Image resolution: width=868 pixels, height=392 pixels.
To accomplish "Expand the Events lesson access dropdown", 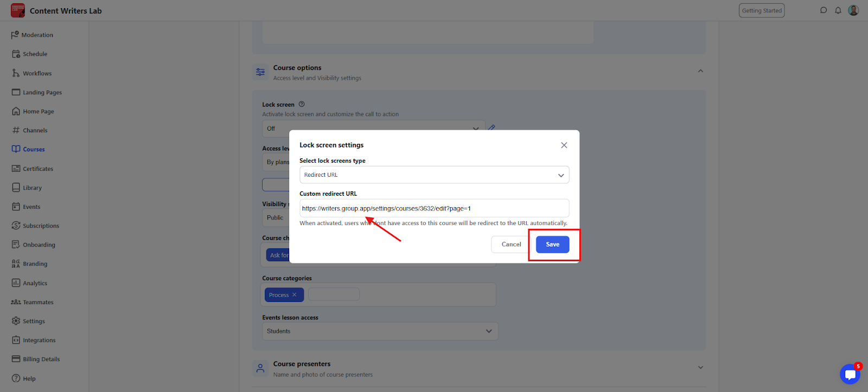I will pyautogui.click(x=380, y=331).
